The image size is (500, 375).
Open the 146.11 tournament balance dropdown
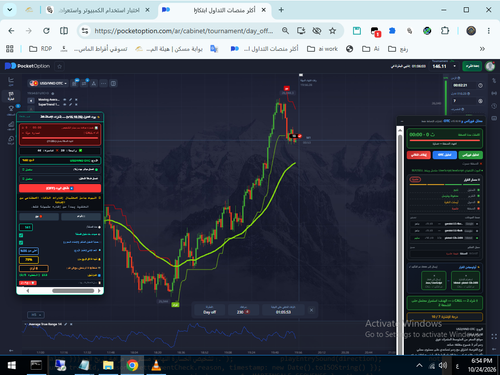tap(444, 66)
